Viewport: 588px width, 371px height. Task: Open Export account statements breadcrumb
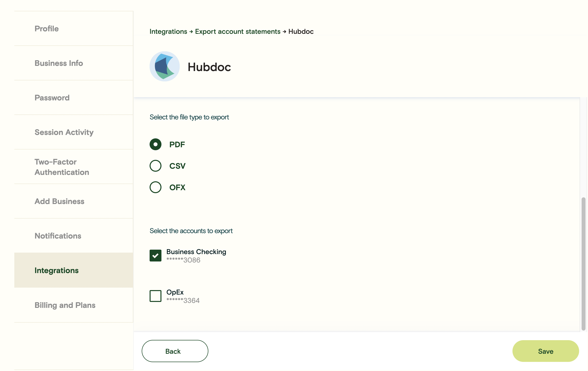tap(237, 32)
